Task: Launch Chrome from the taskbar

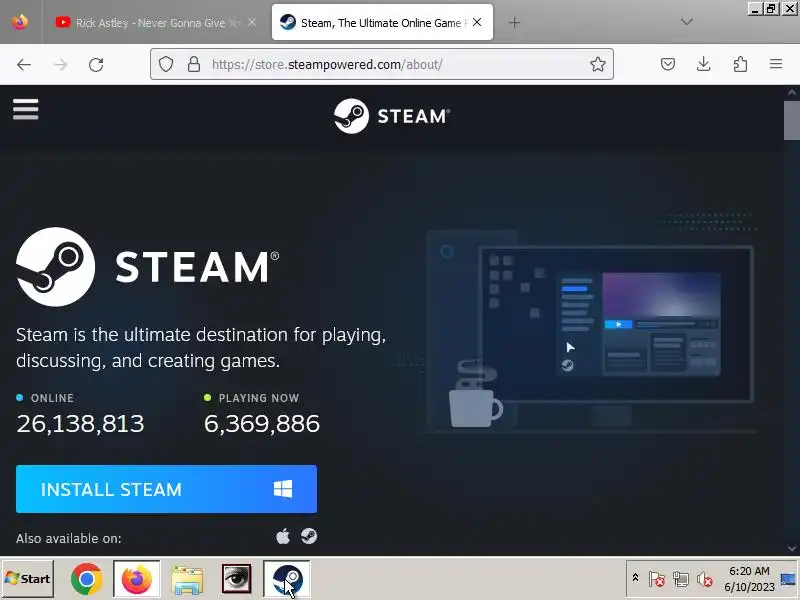Action: [86, 579]
